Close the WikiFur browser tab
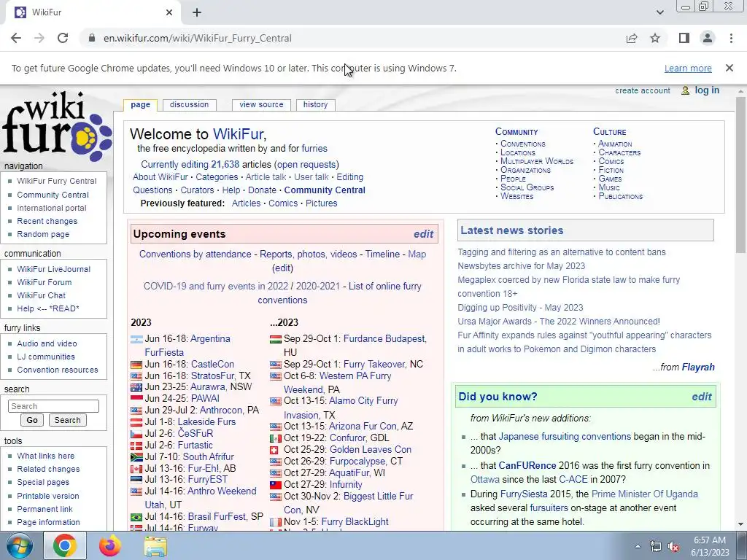 tap(169, 12)
